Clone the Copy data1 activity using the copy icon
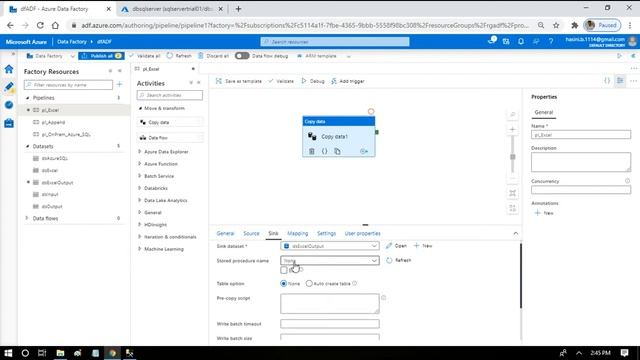The height and width of the screenshot is (360, 640). click(337, 151)
